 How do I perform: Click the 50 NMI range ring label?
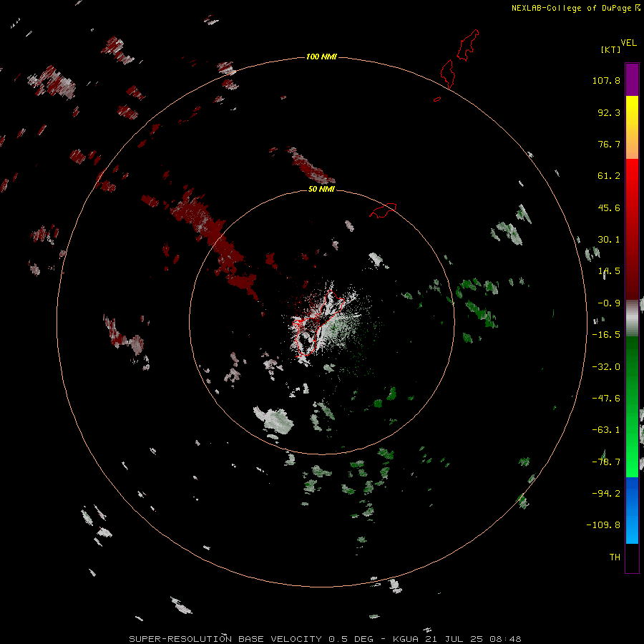(321, 190)
